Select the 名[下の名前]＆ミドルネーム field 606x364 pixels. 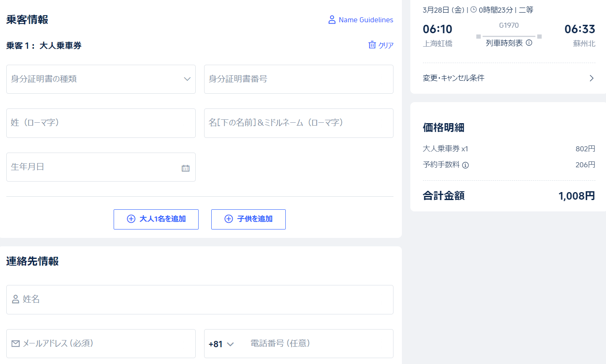(x=298, y=123)
